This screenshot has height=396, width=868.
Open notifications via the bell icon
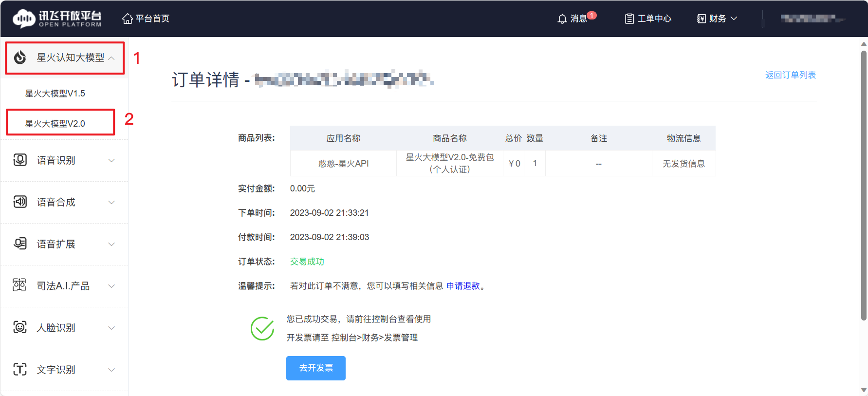(x=562, y=19)
